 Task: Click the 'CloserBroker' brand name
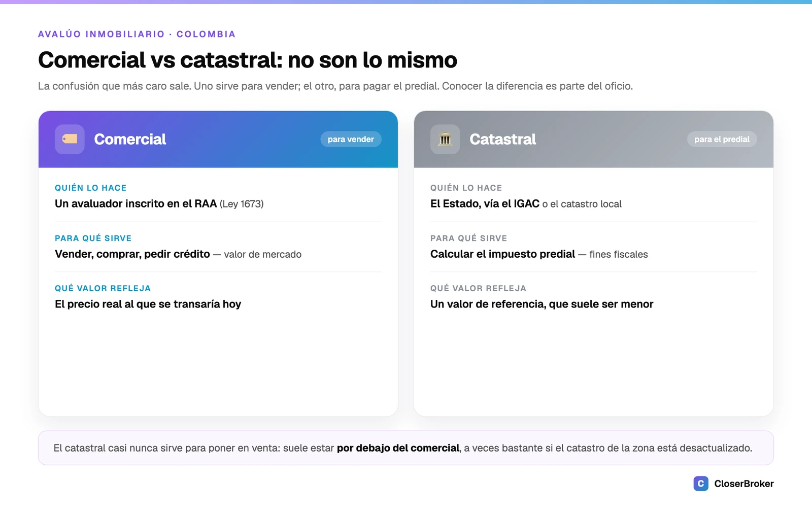(x=743, y=484)
